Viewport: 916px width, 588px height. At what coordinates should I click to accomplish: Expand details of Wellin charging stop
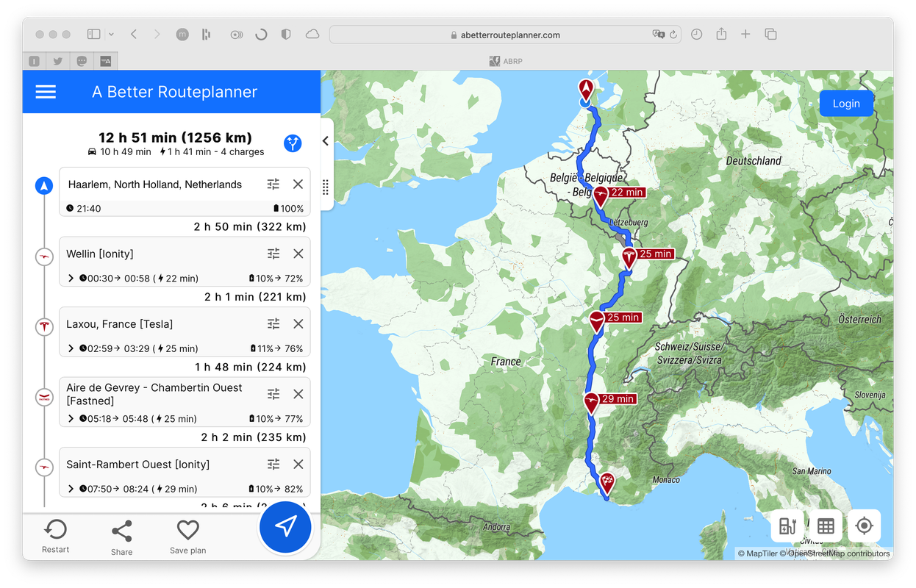[x=71, y=279]
